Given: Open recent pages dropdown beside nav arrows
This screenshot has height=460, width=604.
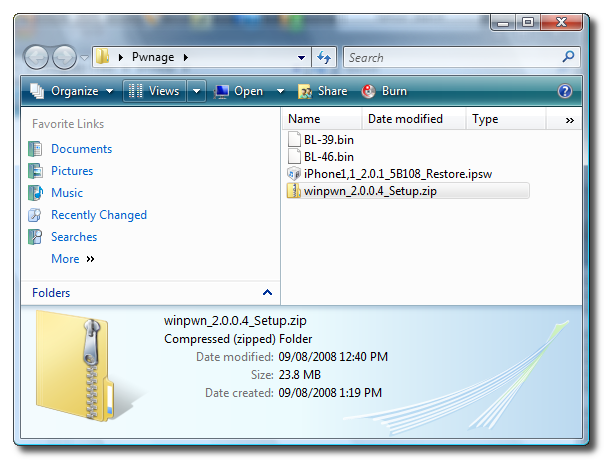Looking at the screenshot, I should (84, 58).
